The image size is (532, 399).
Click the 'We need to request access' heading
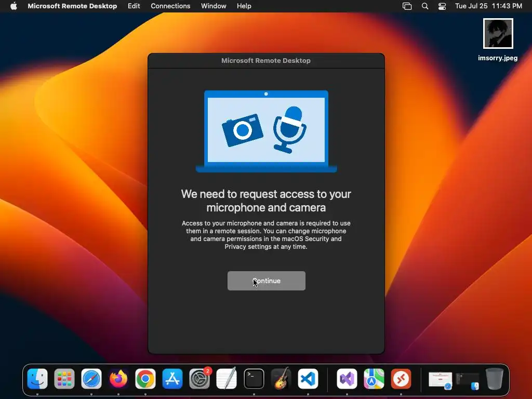pos(266,201)
